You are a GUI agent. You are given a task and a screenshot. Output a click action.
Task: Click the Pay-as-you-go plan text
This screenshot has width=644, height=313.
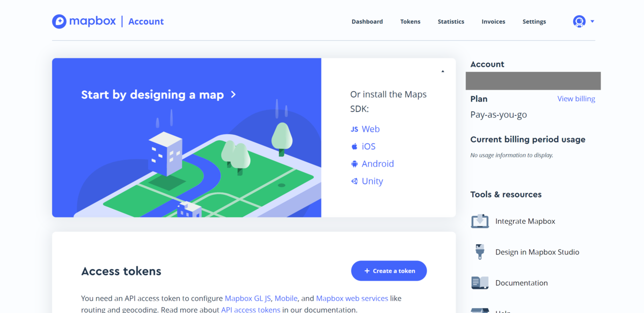coord(499,115)
